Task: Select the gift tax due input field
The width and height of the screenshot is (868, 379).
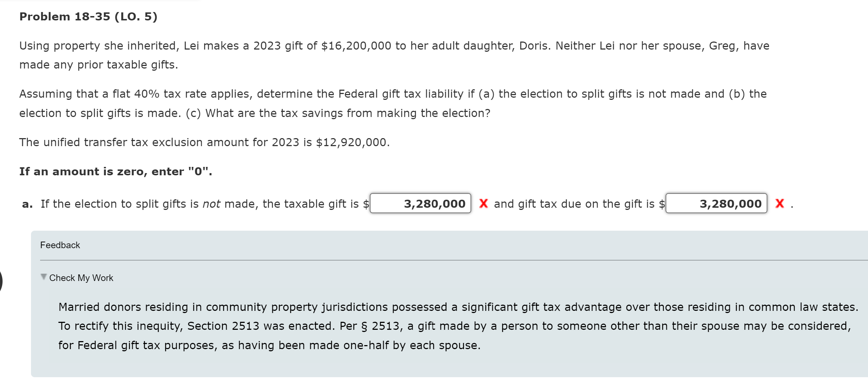Action: pos(716,204)
